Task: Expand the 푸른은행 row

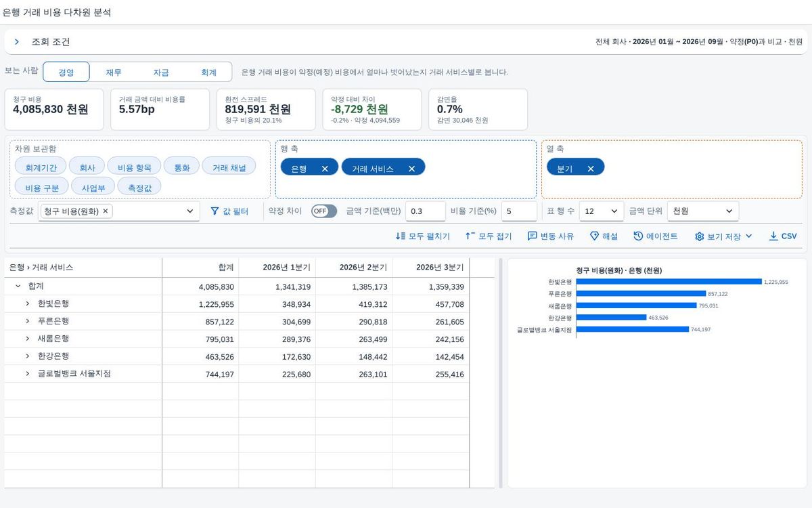Action: click(x=28, y=321)
